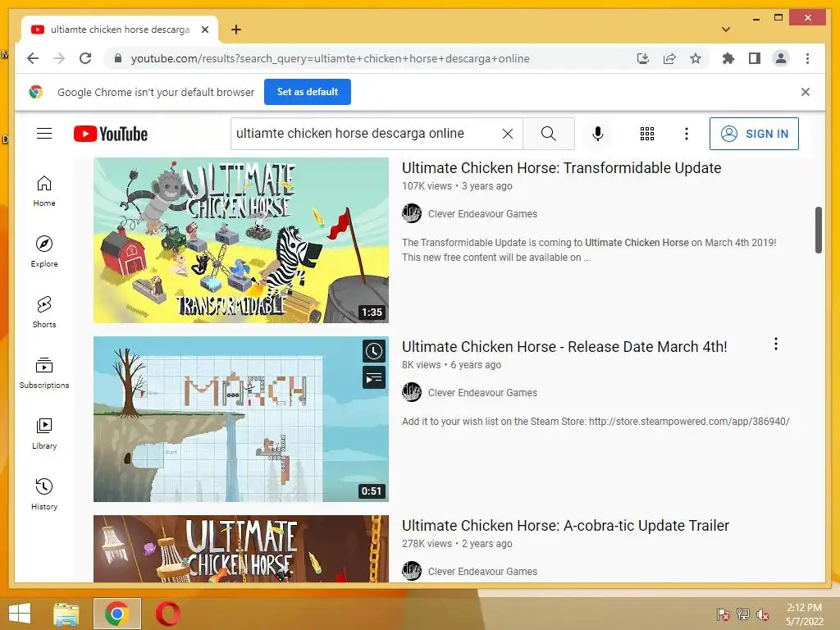Install app icon in address bar

click(x=643, y=58)
